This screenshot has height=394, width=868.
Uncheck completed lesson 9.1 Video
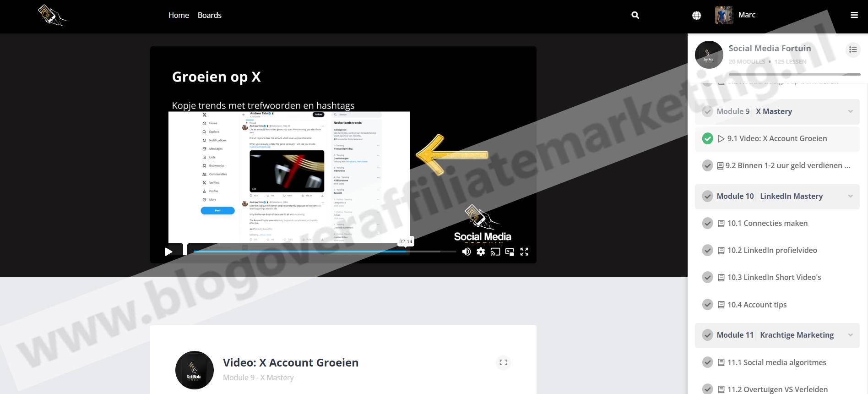coord(707,138)
